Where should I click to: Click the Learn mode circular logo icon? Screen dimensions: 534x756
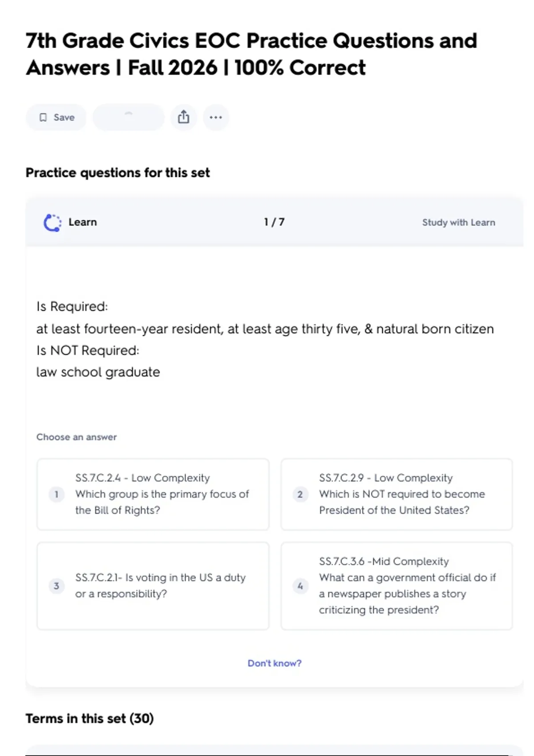pyautogui.click(x=53, y=223)
